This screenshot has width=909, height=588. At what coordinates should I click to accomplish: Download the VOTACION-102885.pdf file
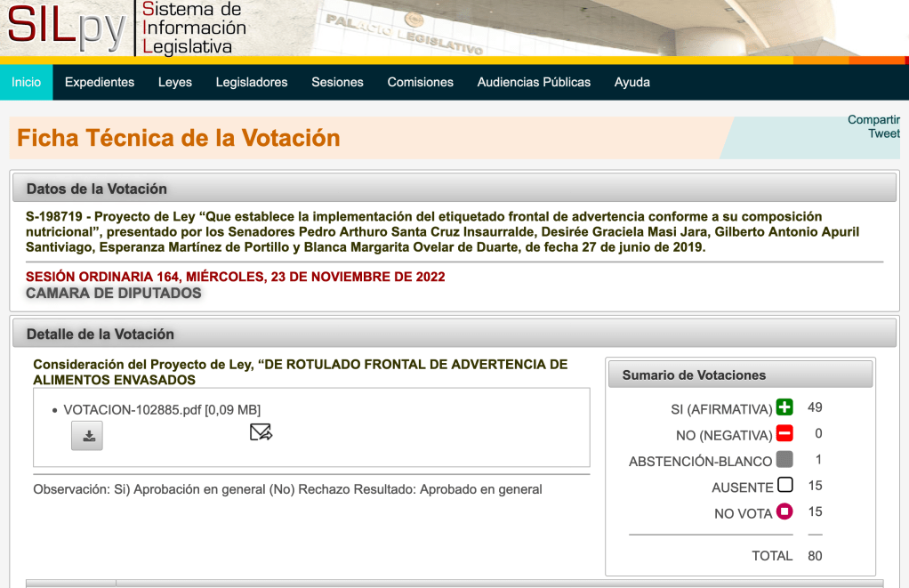click(x=87, y=436)
